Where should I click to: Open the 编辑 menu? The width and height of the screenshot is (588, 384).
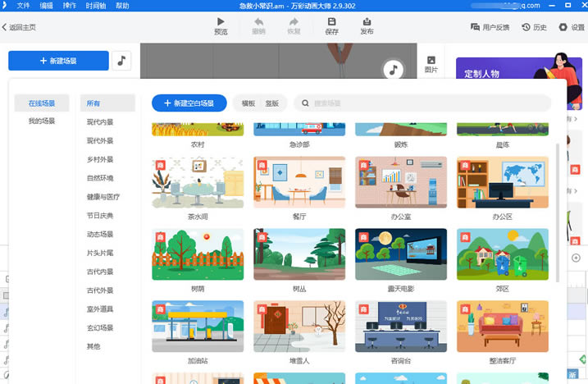[x=46, y=6]
